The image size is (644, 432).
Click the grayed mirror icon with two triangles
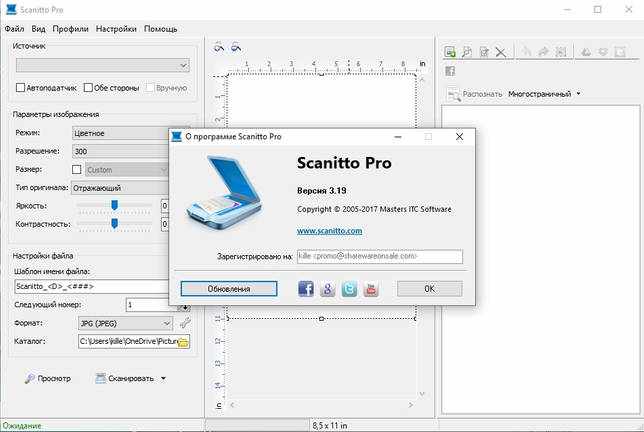click(x=586, y=52)
